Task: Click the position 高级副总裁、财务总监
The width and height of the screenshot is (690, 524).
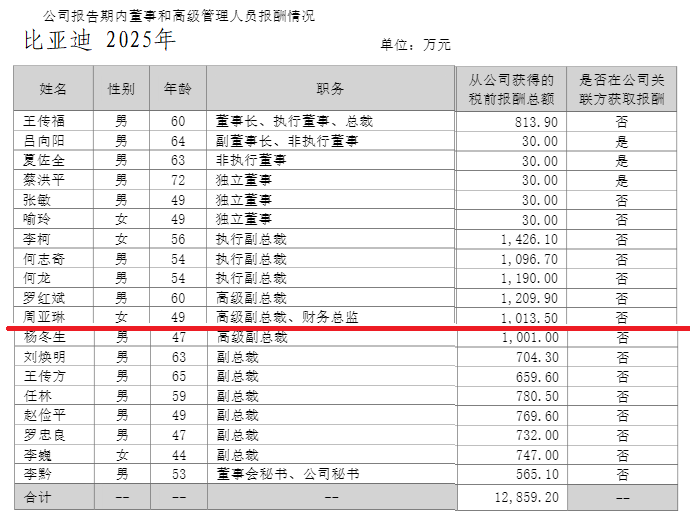Action: [287, 317]
